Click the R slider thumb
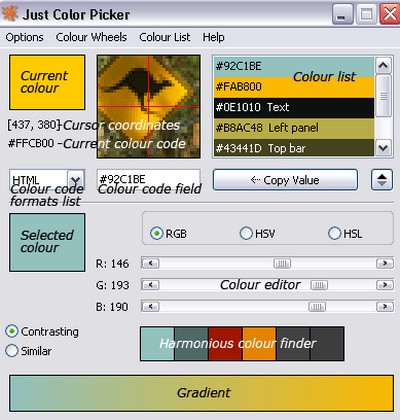The height and width of the screenshot is (420, 400). tap(282, 264)
